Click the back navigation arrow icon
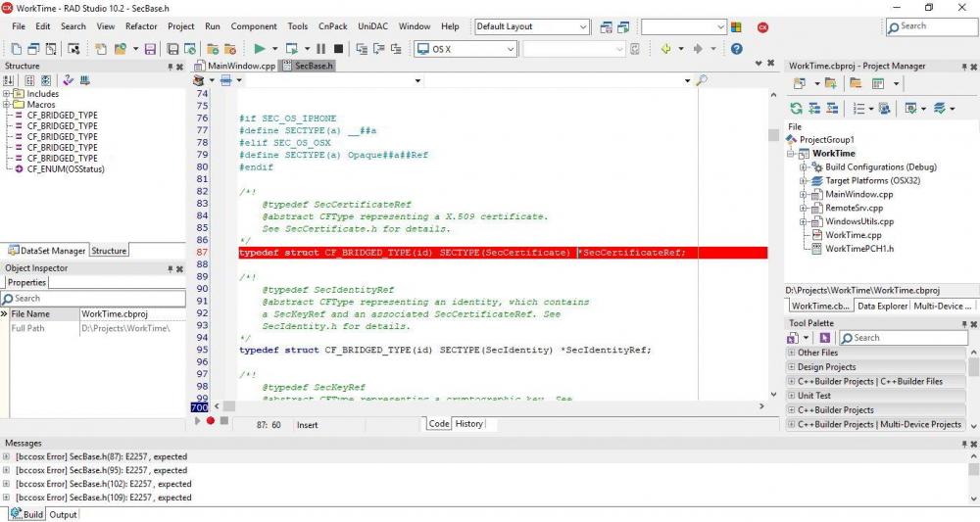Image resolution: width=980 pixels, height=522 pixels. pos(665,49)
